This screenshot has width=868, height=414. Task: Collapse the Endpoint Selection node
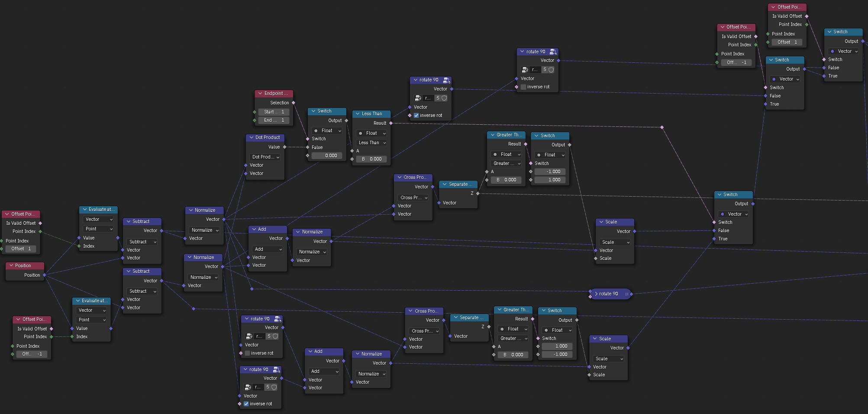point(260,94)
